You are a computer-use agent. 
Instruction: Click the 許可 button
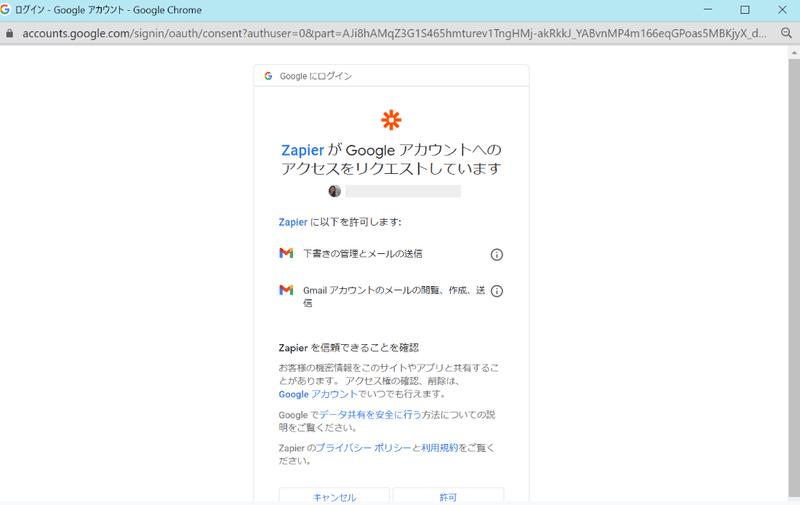pyautogui.click(x=448, y=496)
